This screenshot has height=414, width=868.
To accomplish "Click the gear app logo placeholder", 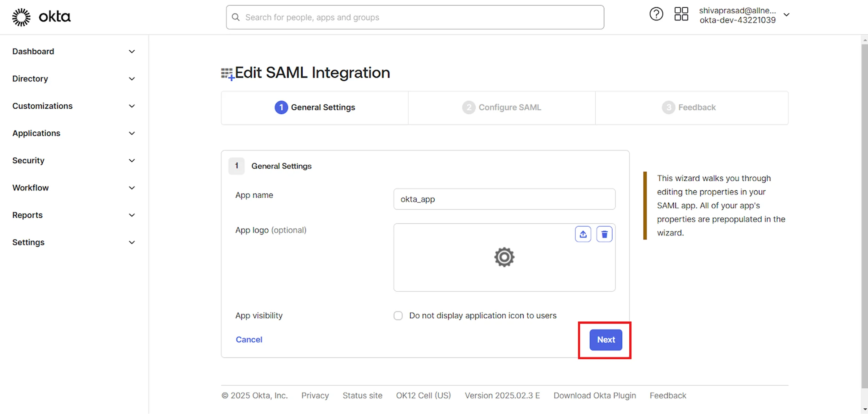I will (x=504, y=257).
